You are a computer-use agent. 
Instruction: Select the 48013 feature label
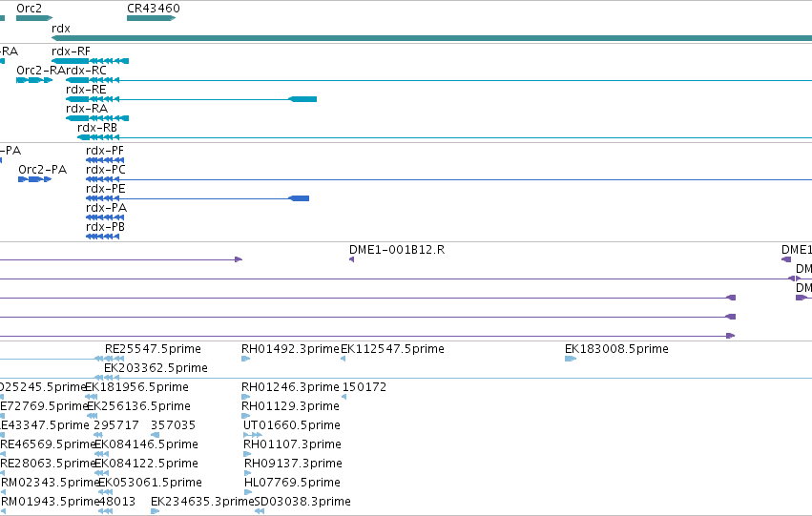116,502
